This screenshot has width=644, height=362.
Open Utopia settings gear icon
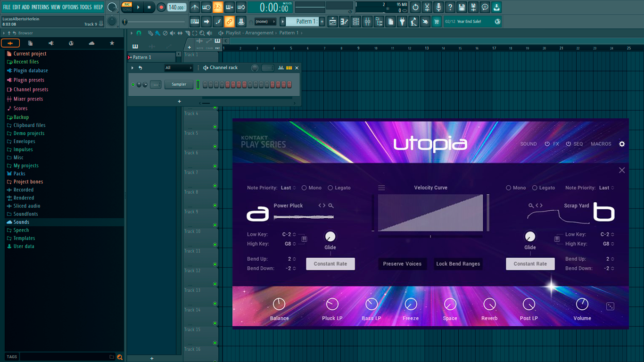click(622, 144)
